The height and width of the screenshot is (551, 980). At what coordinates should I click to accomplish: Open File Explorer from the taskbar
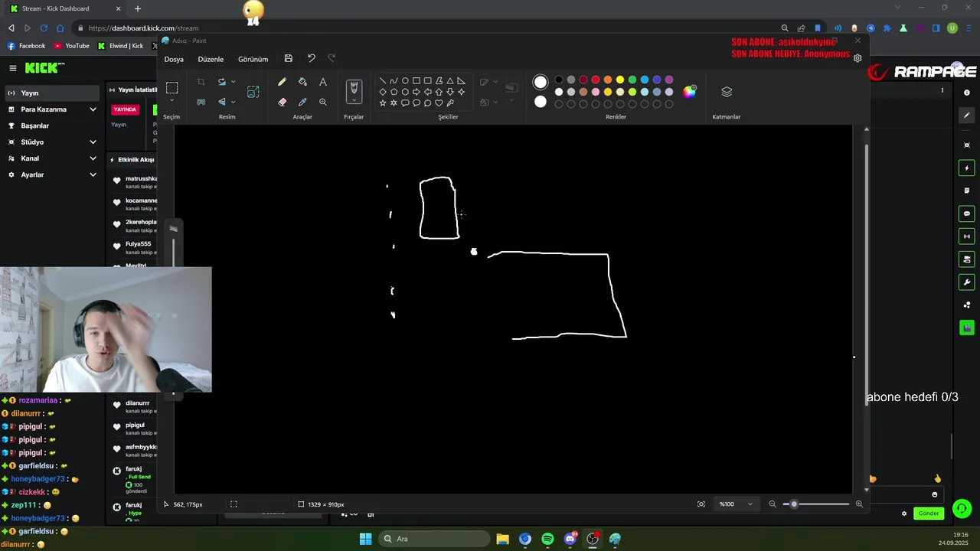(x=502, y=539)
